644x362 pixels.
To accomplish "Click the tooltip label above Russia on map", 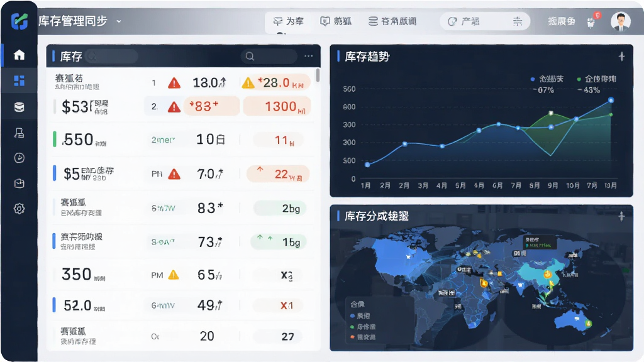I will pos(539,242).
